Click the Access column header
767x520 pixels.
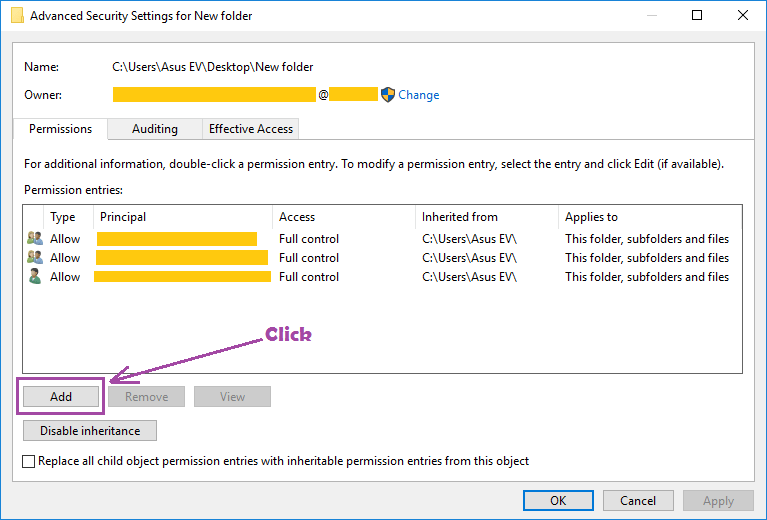tap(343, 217)
